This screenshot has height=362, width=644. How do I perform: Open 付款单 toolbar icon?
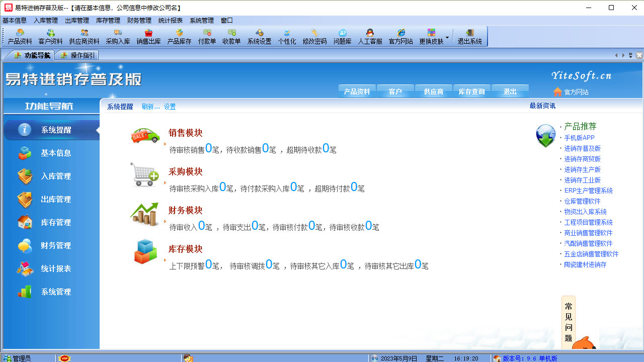tap(207, 37)
